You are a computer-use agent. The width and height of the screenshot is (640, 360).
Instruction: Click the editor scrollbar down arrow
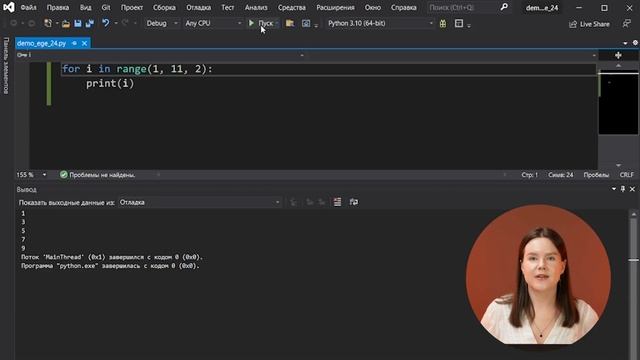click(618, 165)
